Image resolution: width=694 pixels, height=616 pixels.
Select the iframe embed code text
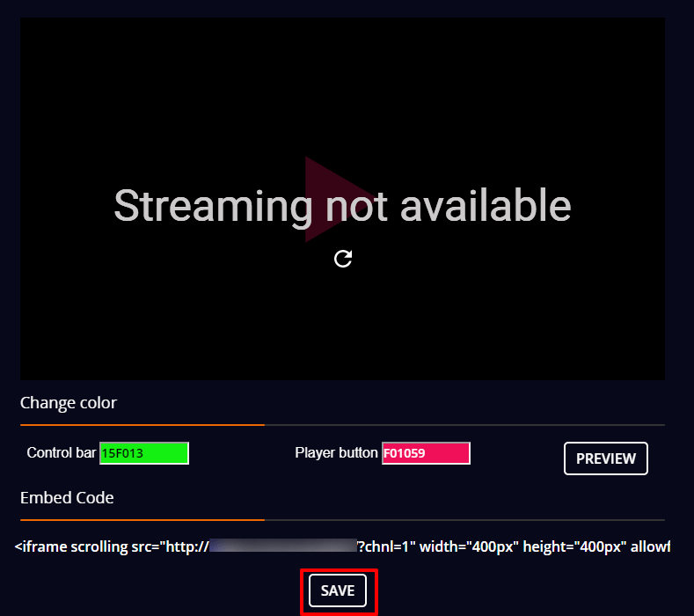(x=342, y=546)
